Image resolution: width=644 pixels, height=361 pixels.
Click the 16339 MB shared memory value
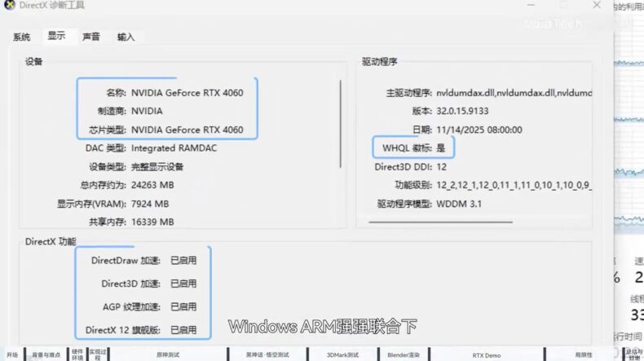tap(152, 222)
